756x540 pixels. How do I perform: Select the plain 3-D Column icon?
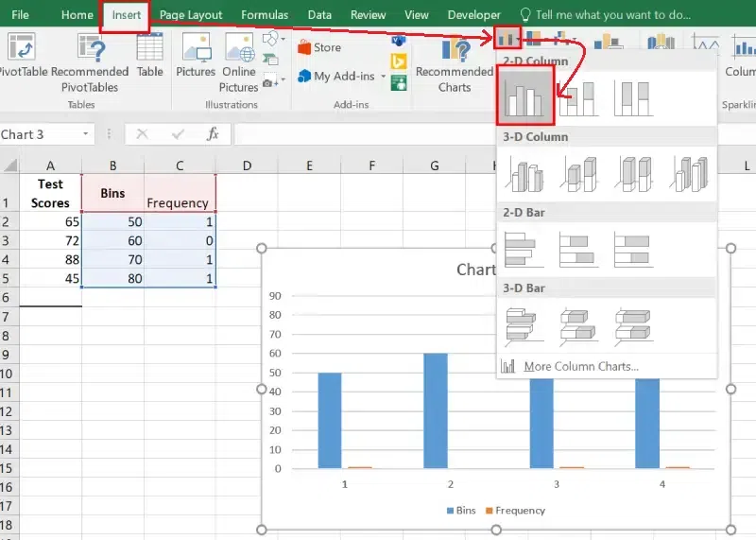pyautogui.click(x=689, y=174)
